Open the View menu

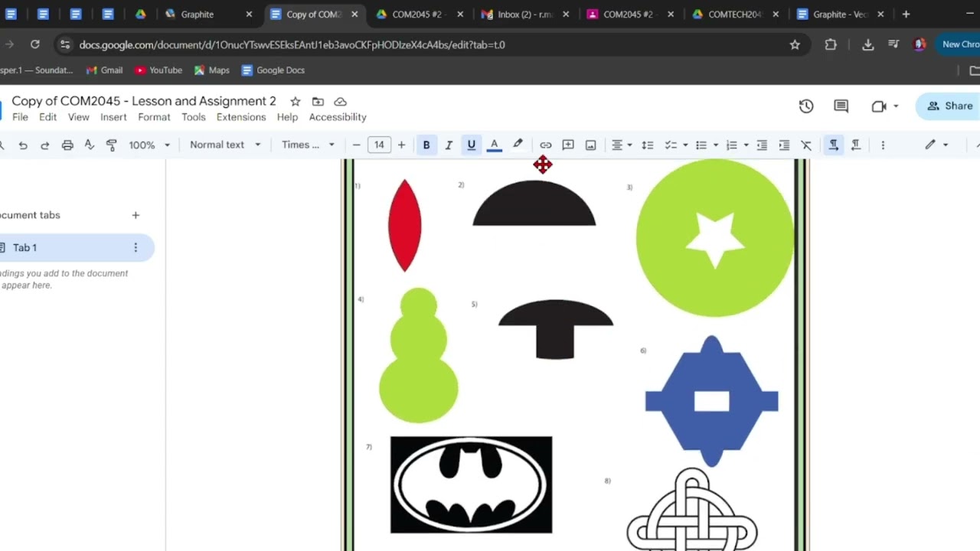(x=78, y=117)
